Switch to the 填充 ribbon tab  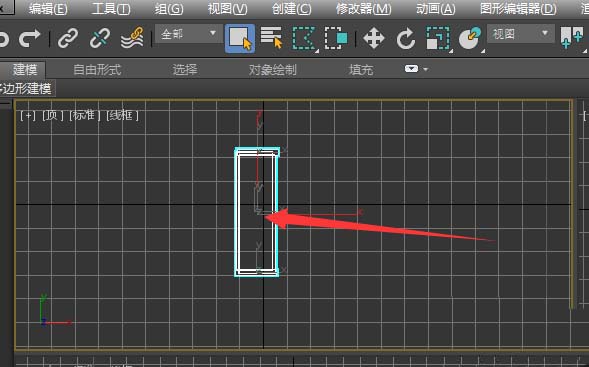[x=361, y=70]
